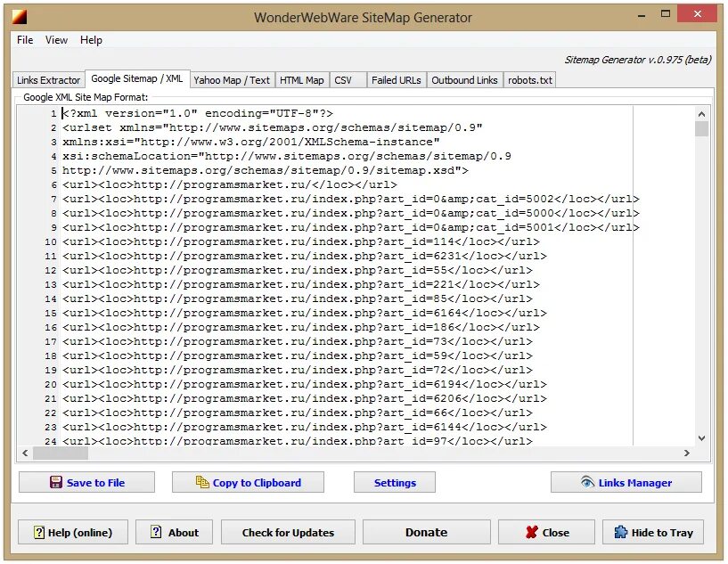This screenshot has width=728, height=564.
Task: Click Check for Updates button
Action: (288, 532)
